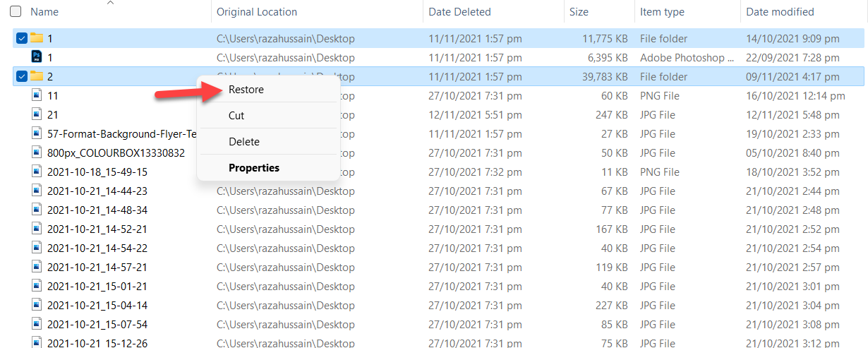Click the icon of 2021-10-18_15-49-15 file

(37, 172)
